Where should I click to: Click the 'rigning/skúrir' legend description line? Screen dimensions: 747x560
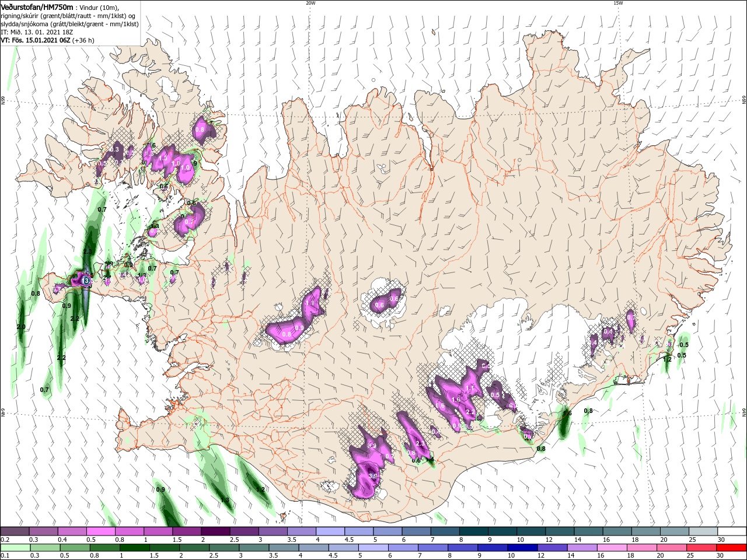69,16
